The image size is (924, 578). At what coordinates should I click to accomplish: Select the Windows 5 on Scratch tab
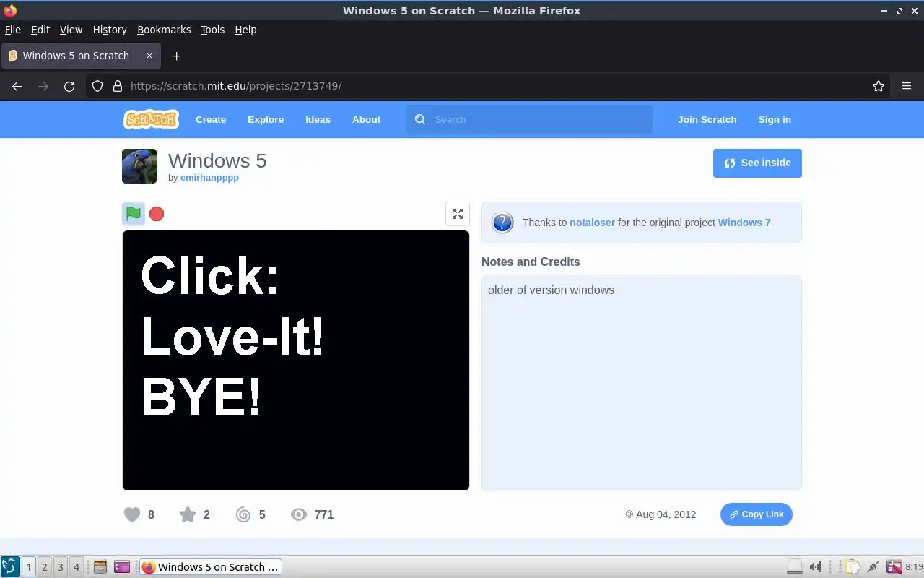coord(79,56)
